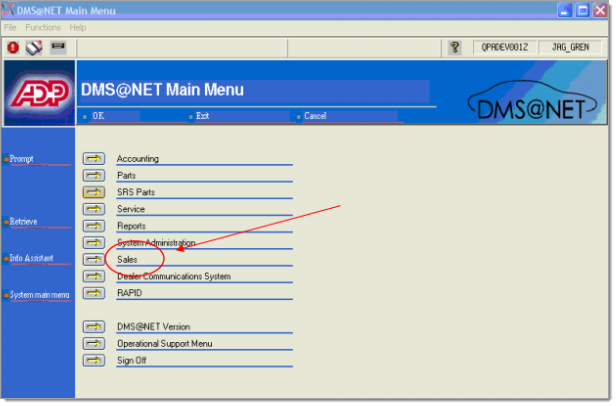This screenshot has height=406, width=616.
Task: Click the Retrieve sidebar link
Action: [x=24, y=222]
